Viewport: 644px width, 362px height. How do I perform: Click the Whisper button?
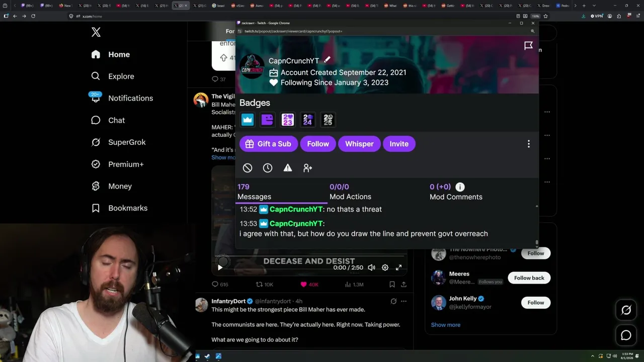(x=359, y=144)
